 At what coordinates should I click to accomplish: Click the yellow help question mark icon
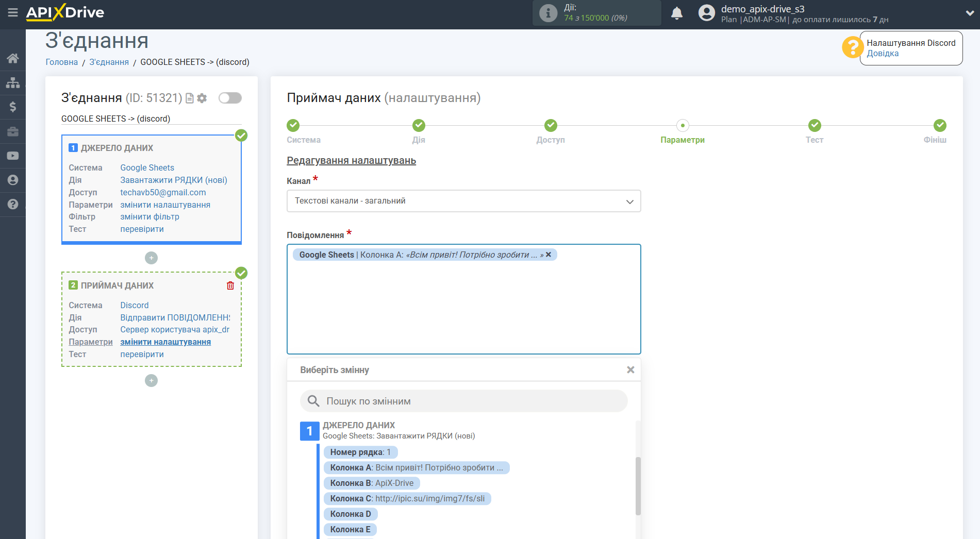pyautogui.click(x=853, y=47)
